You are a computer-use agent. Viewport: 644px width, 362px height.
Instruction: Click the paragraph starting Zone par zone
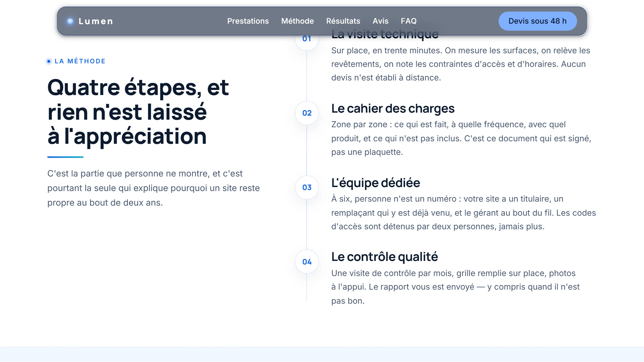pos(461,138)
